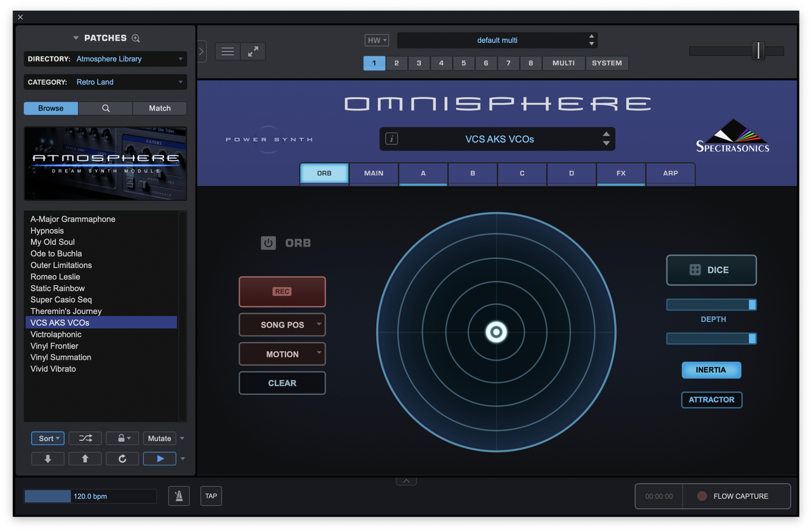
Task: Collapse the patch browser side arrow
Action: 201,51
